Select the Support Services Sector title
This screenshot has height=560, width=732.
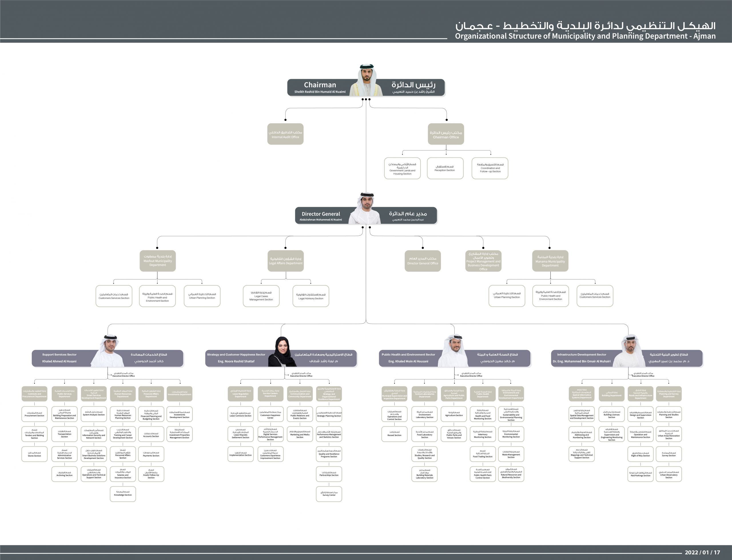pos(59,355)
